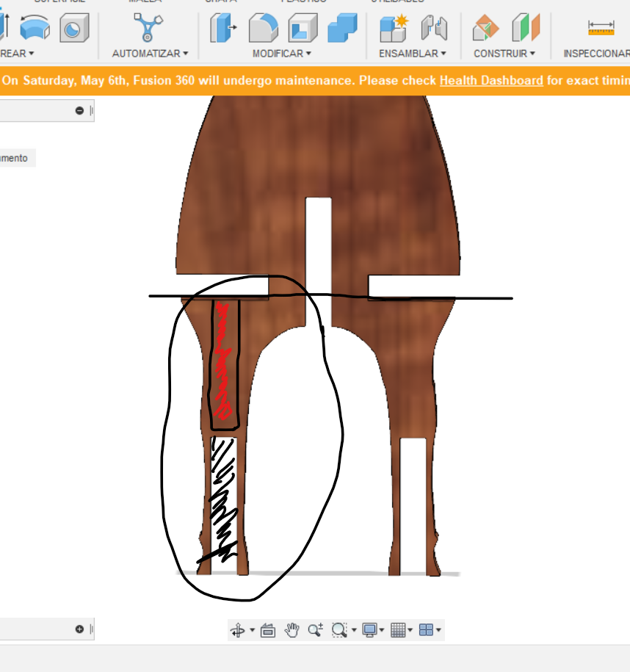Select the Press Pull tool icon
Screen dimensions: 630x672
click(x=224, y=28)
